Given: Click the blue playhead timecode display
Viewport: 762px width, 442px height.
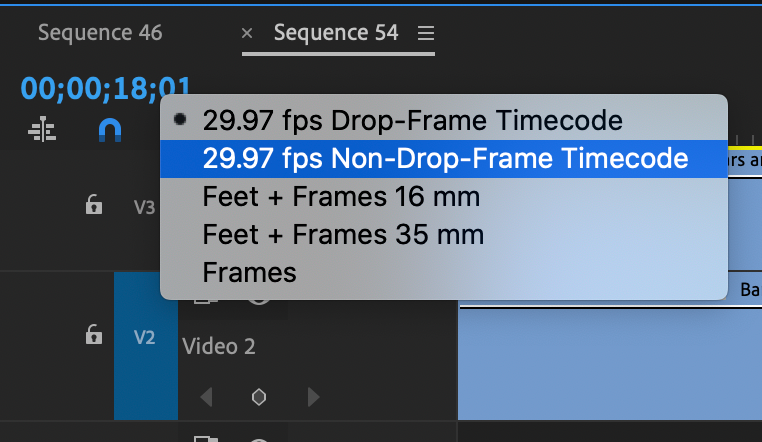Looking at the screenshot, I should tap(105, 88).
